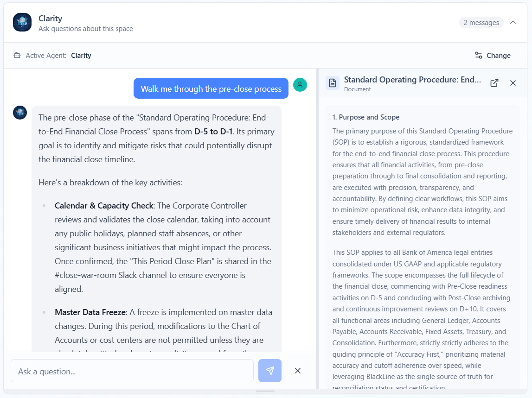Click the green user avatar beside the question
This screenshot has height=398, width=532.
[x=300, y=85]
